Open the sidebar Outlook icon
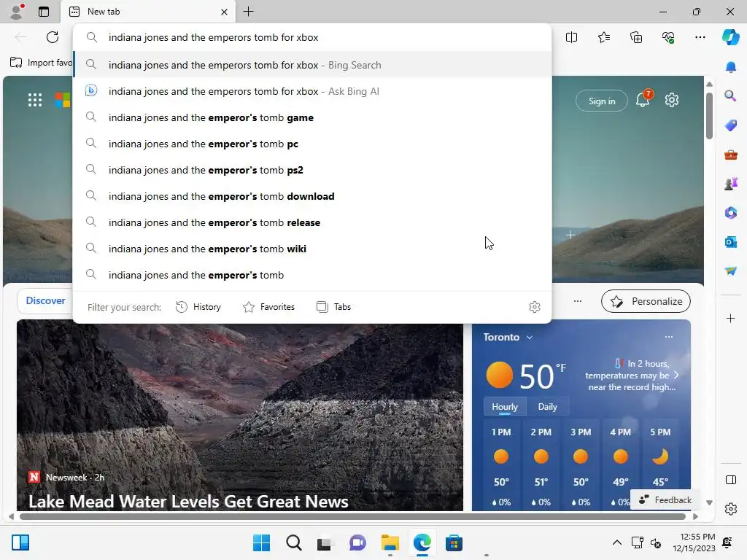This screenshot has height=560, width=747. (x=731, y=242)
